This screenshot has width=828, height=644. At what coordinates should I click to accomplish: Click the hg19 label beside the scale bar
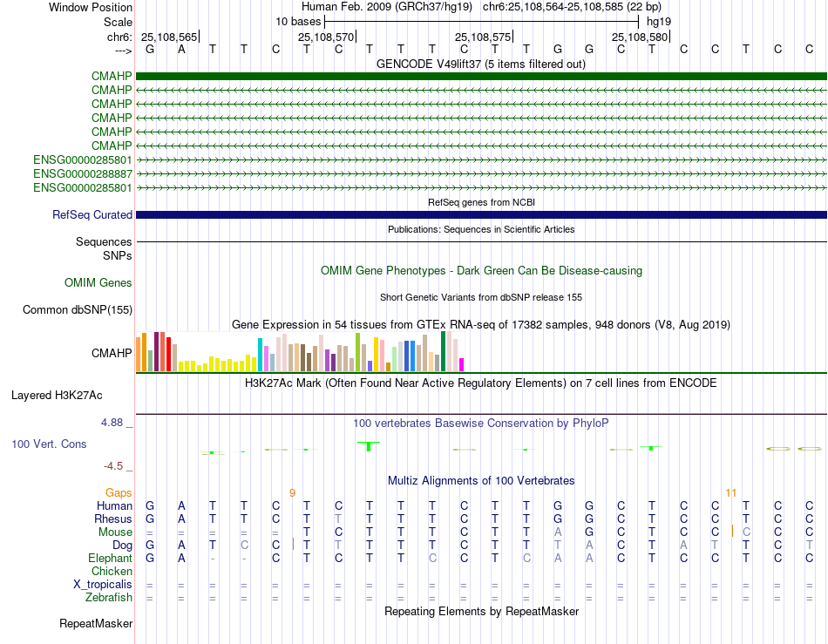[659, 22]
